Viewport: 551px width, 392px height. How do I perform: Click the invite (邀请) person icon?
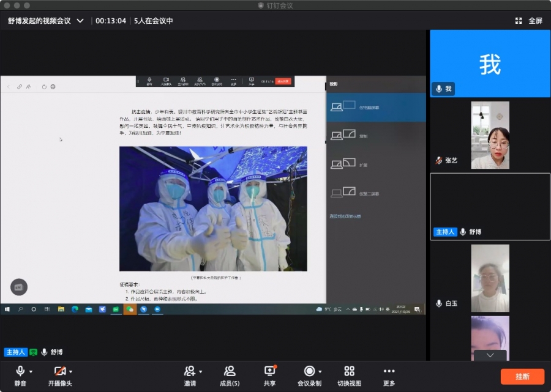point(189,371)
